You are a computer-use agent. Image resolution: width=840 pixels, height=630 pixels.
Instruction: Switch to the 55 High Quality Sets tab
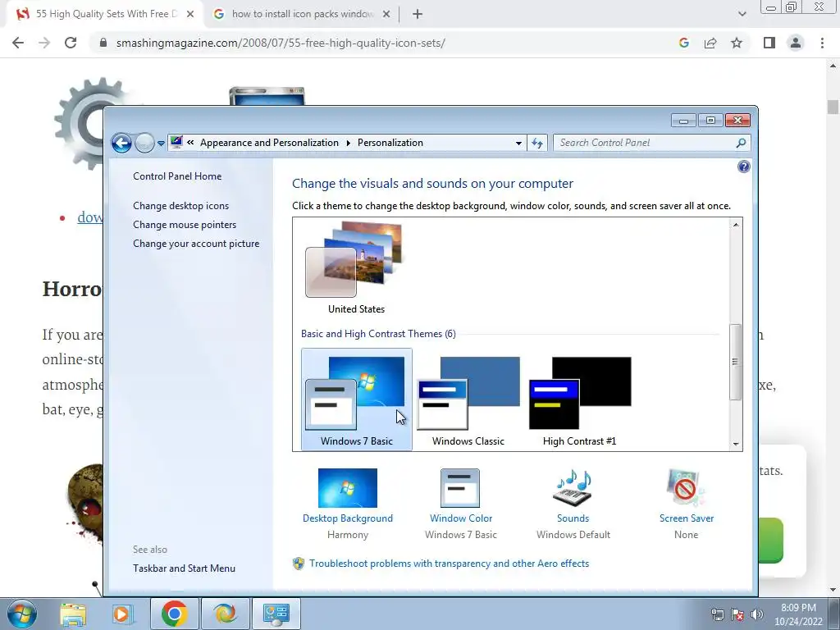(106, 14)
